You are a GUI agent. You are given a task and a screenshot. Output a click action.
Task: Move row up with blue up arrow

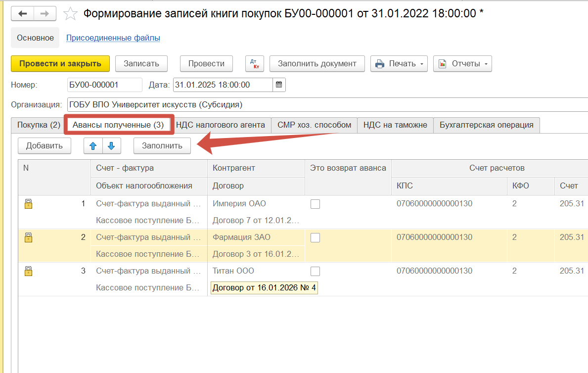[93, 146]
